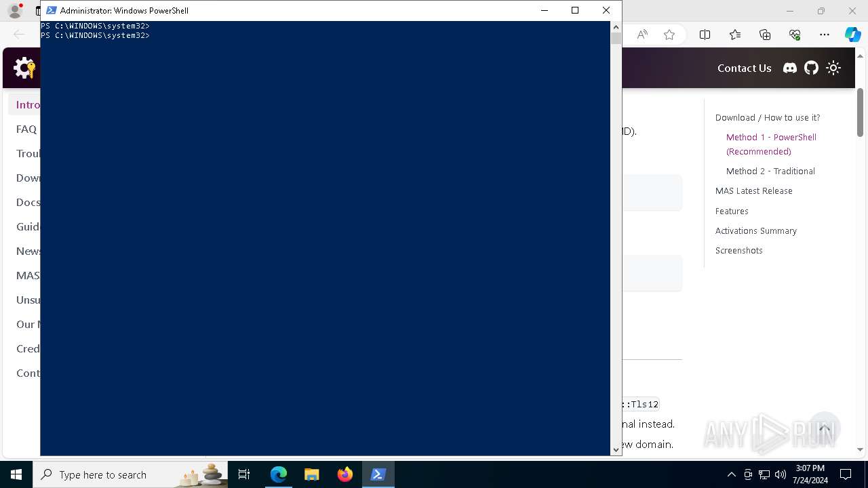Image resolution: width=868 pixels, height=488 pixels.
Task: Click the PowerShell prompt line
Action: 95,35
